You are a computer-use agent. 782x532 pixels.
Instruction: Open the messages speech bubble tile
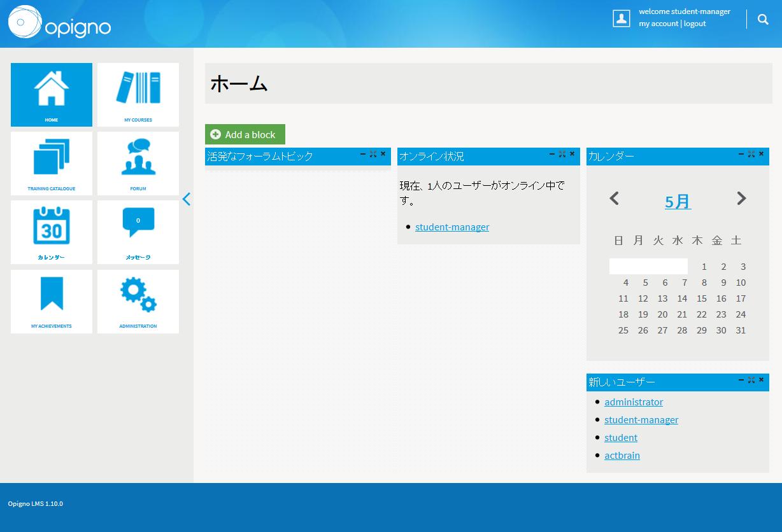tap(138, 223)
